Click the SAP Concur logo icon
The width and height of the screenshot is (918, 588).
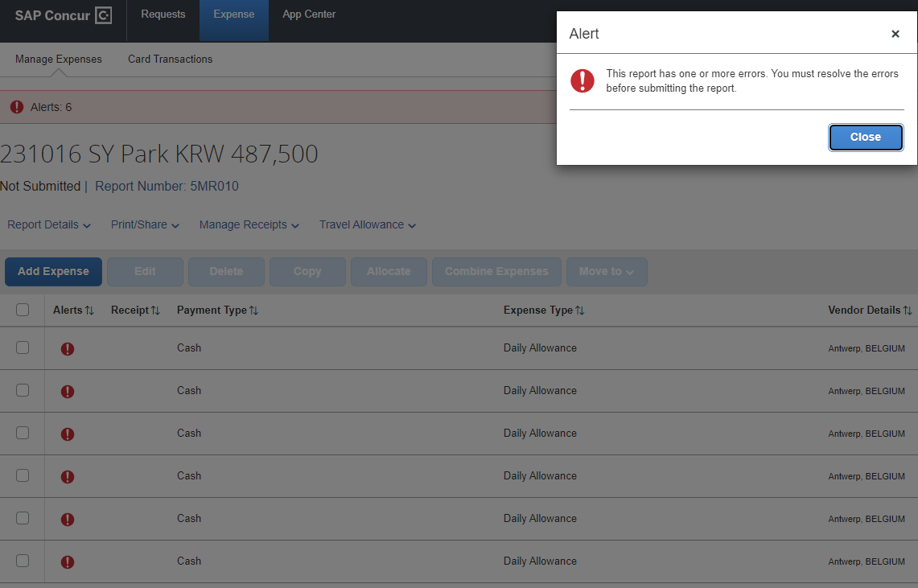[x=103, y=15]
